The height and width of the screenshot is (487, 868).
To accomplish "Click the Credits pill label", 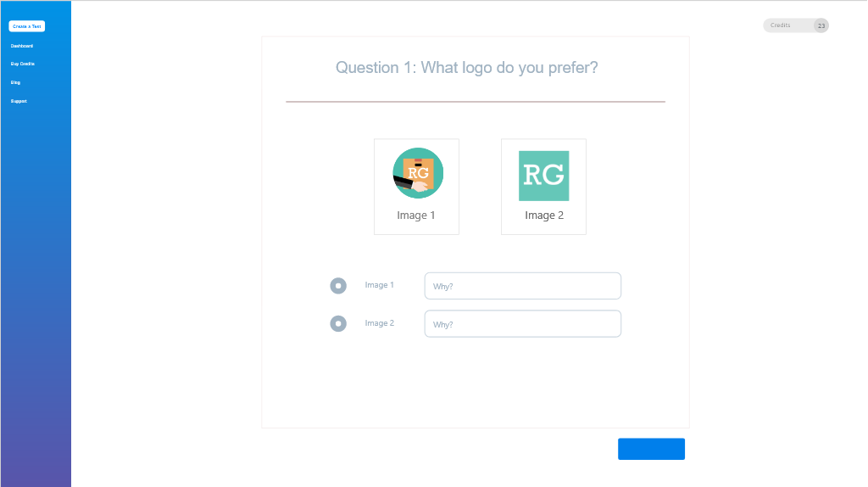I will click(780, 25).
